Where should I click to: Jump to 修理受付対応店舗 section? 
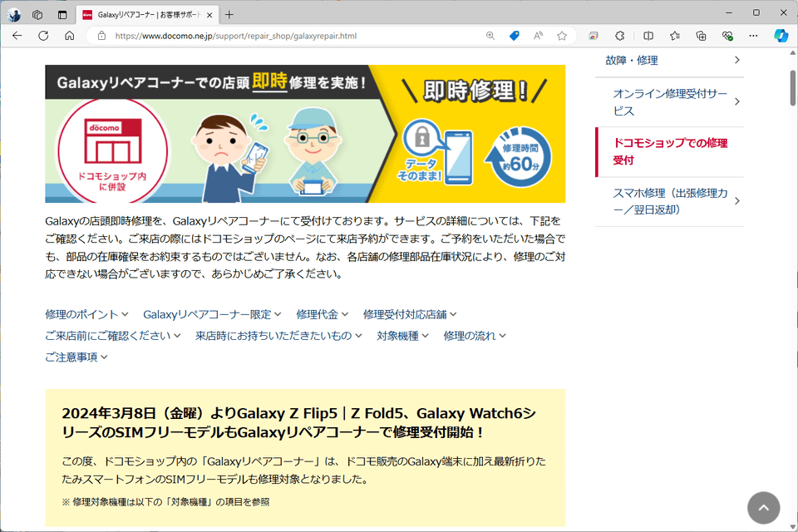(x=410, y=314)
